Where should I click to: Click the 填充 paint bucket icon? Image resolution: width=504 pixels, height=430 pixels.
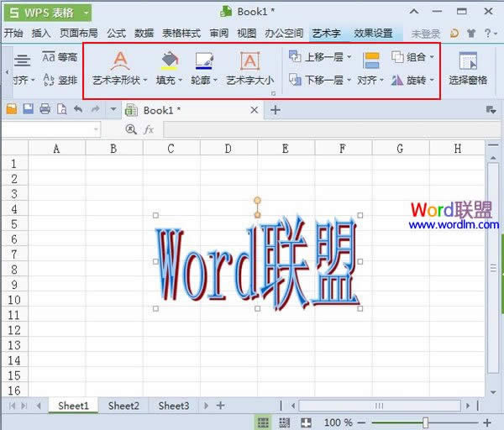170,60
